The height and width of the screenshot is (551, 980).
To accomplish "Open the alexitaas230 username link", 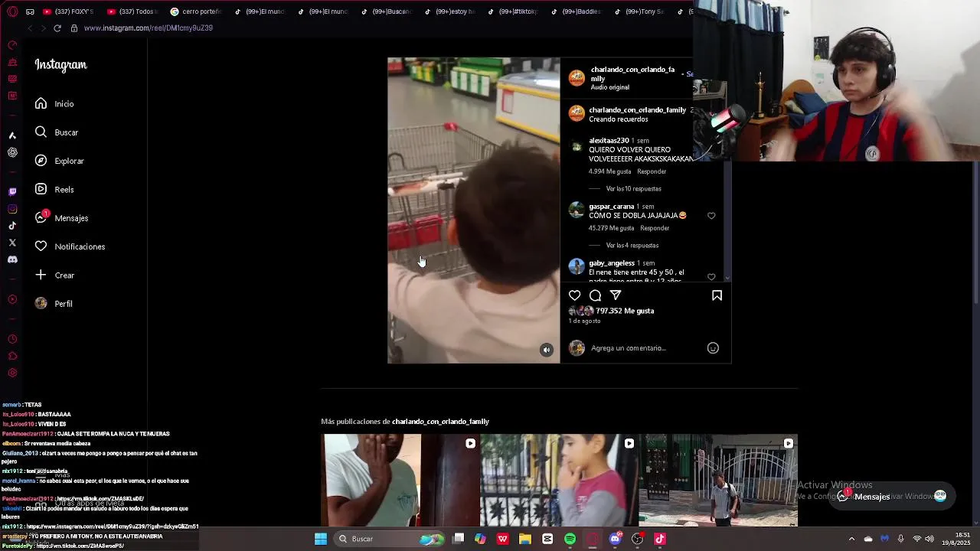I will (x=609, y=141).
